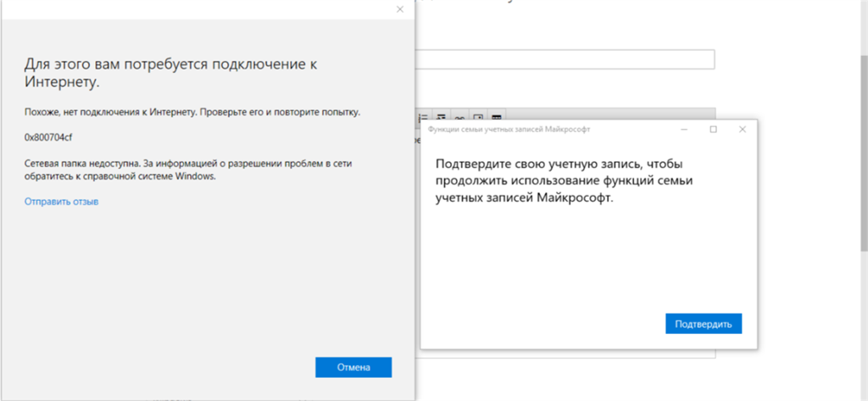868x401 pixels.
Task: Click the title input field on background page
Action: coord(565,59)
